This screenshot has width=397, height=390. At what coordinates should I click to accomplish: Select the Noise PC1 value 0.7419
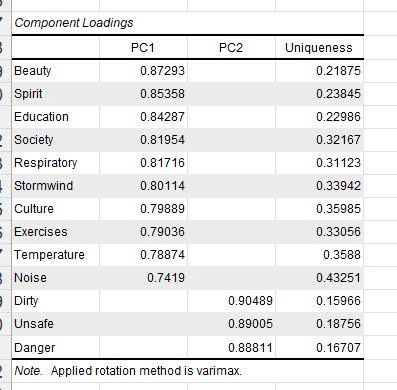pos(143,278)
